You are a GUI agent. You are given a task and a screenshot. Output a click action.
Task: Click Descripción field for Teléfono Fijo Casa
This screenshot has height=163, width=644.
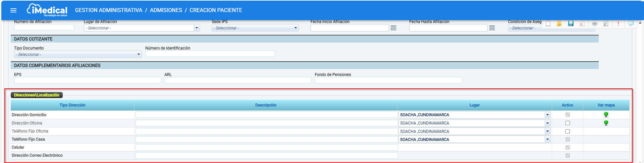coord(267,140)
